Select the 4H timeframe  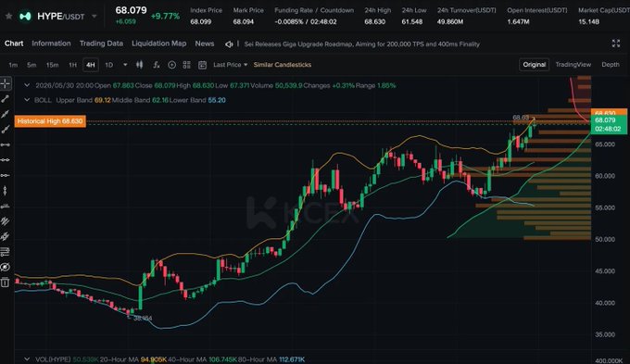coord(91,65)
